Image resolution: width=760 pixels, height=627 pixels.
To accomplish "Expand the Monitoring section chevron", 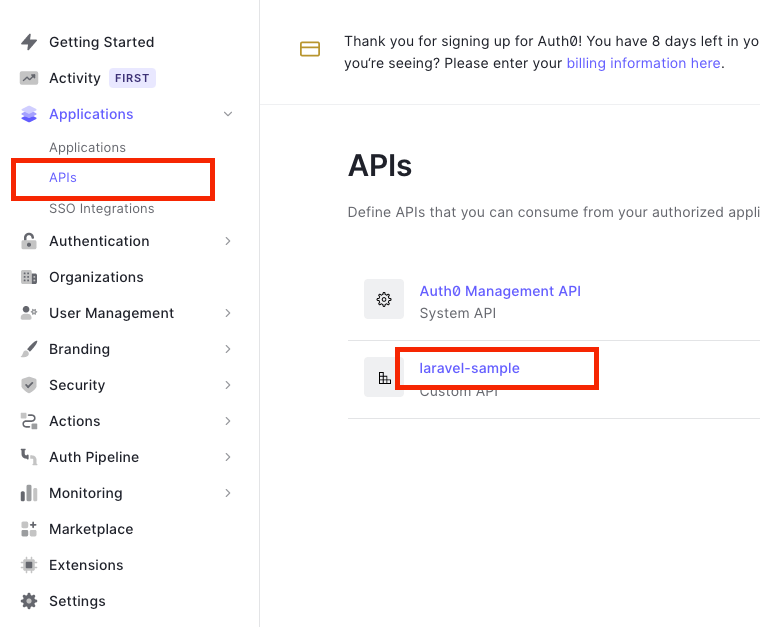I will click(228, 493).
